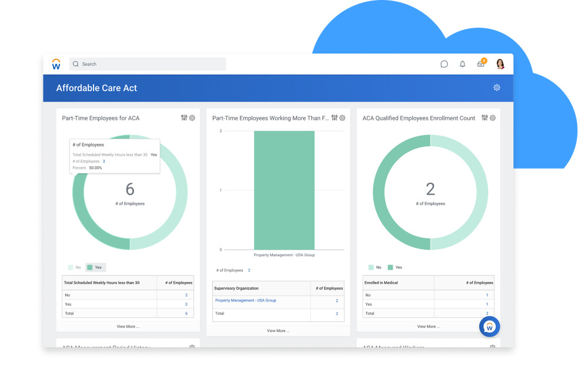The image size is (588, 392).
Task: Open the chat messages icon
Action: (444, 64)
